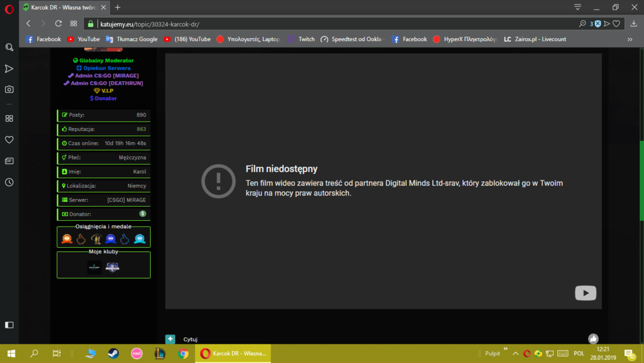Open Tłumacz Google bookmark
Viewport: 644px width, 363px height.
point(131,39)
